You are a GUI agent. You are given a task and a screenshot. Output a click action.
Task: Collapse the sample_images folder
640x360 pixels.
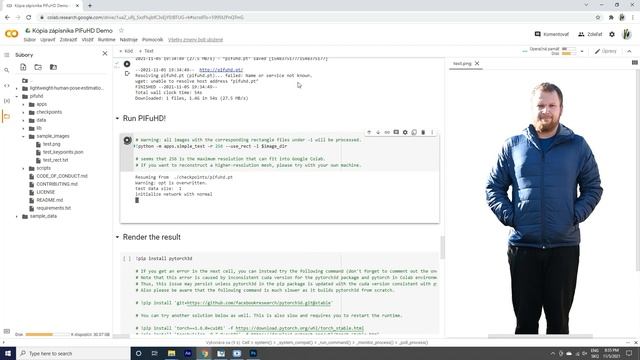pyautogui.click(x=23, y=136)
